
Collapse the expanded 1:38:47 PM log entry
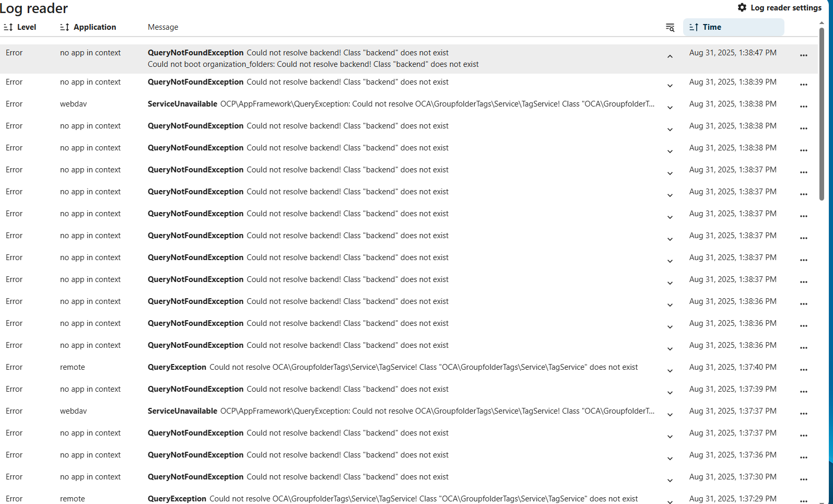[x=670, y=56]
